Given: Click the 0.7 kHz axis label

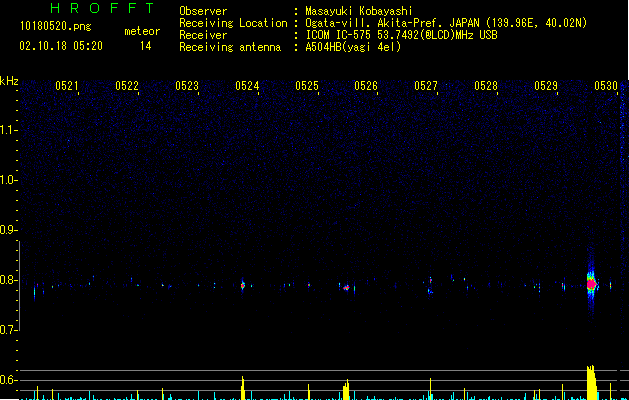Looking at the screenshot, I should [x=8, y=330].
